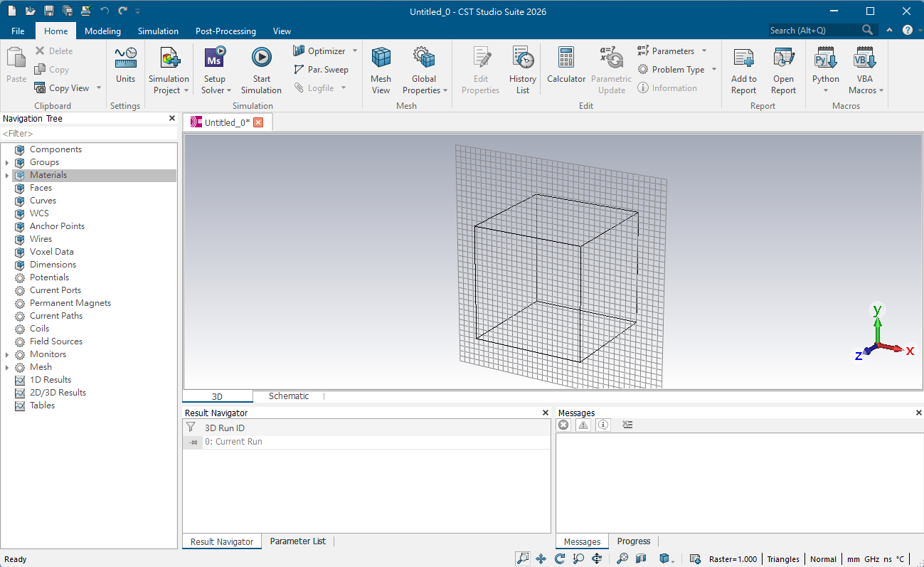This screenshot has width=924, height=567.
Task: Expand the Groups tree node
Action: tap(7, 163)
